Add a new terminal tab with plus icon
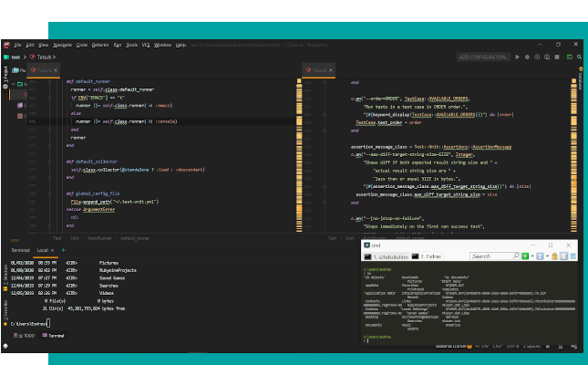This screenshot has width=588, height=365. coord(64,250)
